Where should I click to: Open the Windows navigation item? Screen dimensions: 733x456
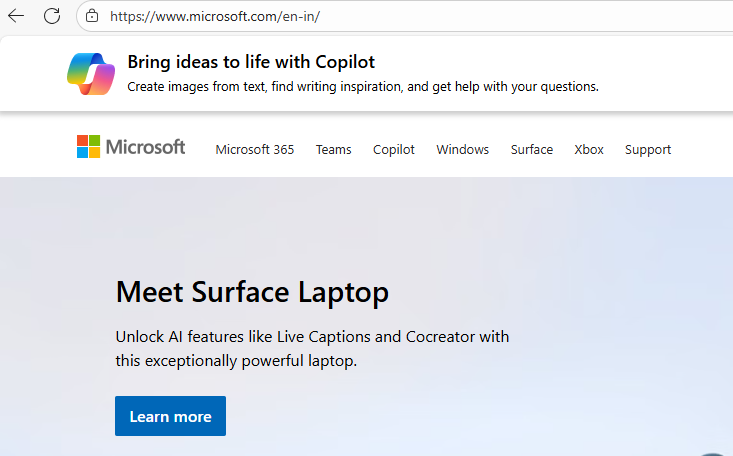point(462,150)
